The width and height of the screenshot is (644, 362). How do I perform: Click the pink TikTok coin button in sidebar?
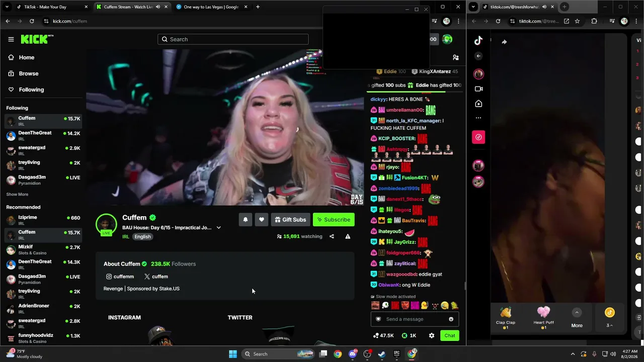point(478,137)
